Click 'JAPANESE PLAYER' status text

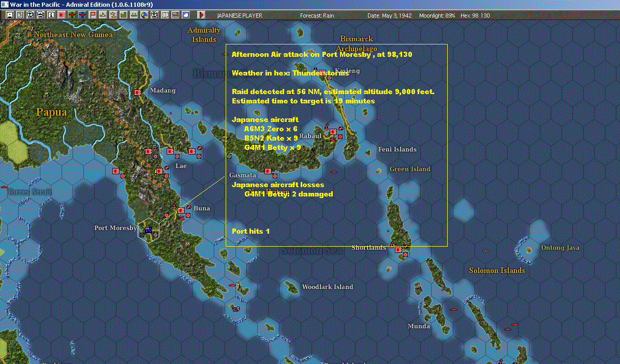240,16
